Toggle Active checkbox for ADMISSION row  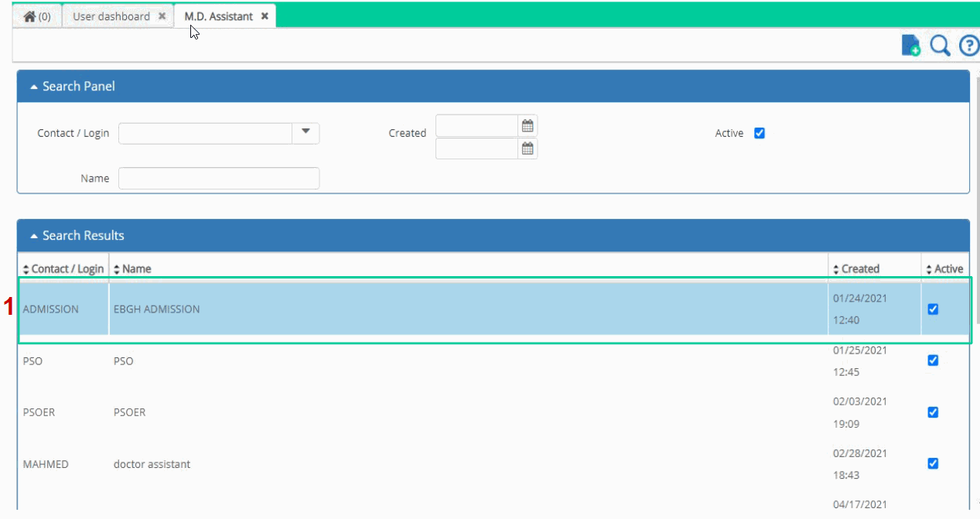click(933, 309)
